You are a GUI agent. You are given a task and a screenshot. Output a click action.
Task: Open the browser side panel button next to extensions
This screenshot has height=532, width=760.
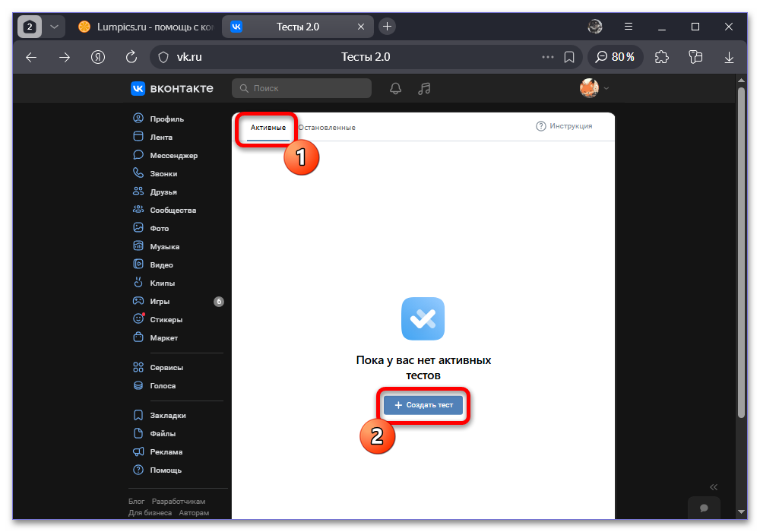coord(695,57)
